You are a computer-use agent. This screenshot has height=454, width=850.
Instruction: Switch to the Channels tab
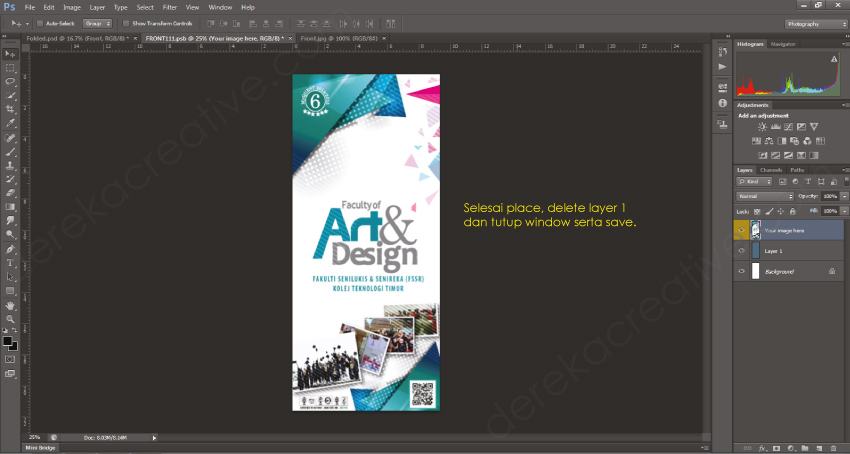771,170
